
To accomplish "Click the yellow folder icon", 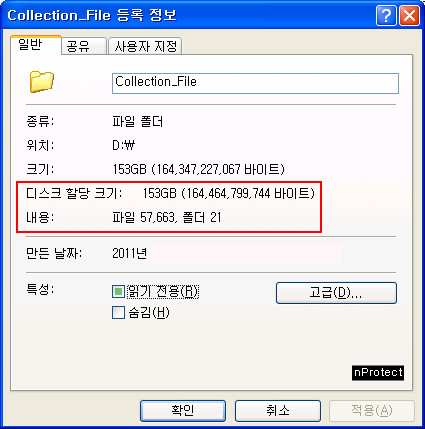I will tap(42, 82).
